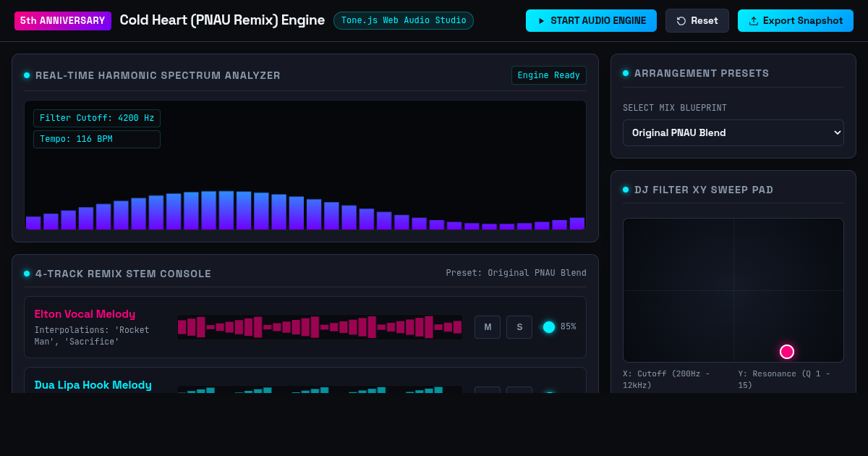The image size is (868, 456).
Task: Click the pink XY sweep pad handle
Action: pos(787,352)
